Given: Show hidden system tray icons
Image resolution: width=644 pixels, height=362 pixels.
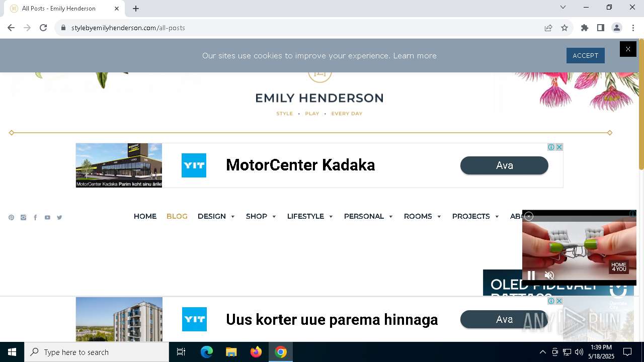Looking at the screenshot, I should click(x=542, y=352).
